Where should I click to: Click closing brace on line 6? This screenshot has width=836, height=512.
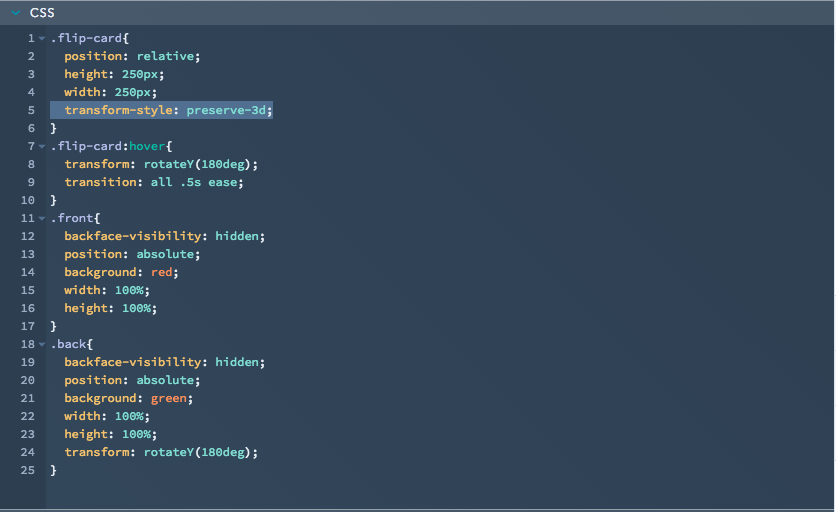(53, 129)
